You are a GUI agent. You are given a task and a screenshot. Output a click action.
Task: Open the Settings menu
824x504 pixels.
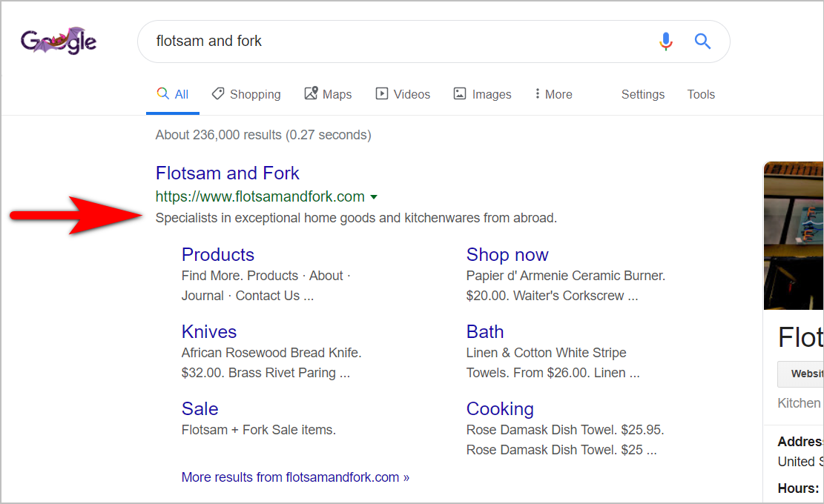pyautogui.click(x=642, y=94)
